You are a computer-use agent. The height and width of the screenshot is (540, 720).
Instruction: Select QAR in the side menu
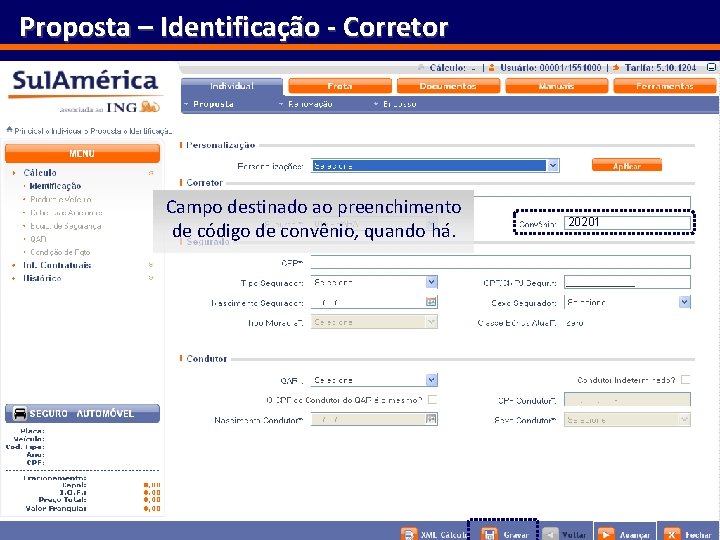coord(38,239)
